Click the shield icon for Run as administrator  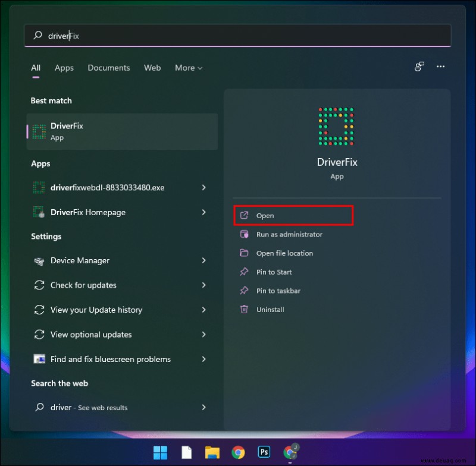[244, 234]
